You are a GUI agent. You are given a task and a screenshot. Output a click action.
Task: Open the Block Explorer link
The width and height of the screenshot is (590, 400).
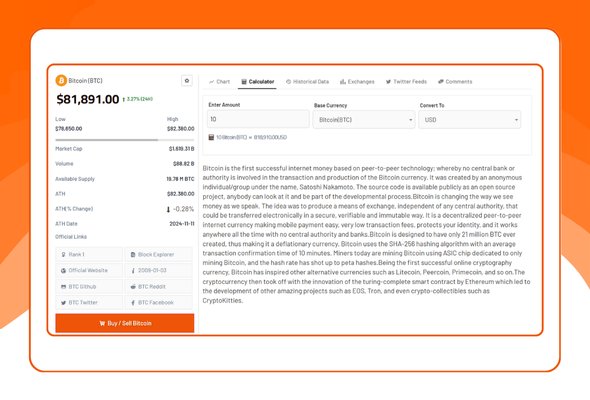(158, 254)
